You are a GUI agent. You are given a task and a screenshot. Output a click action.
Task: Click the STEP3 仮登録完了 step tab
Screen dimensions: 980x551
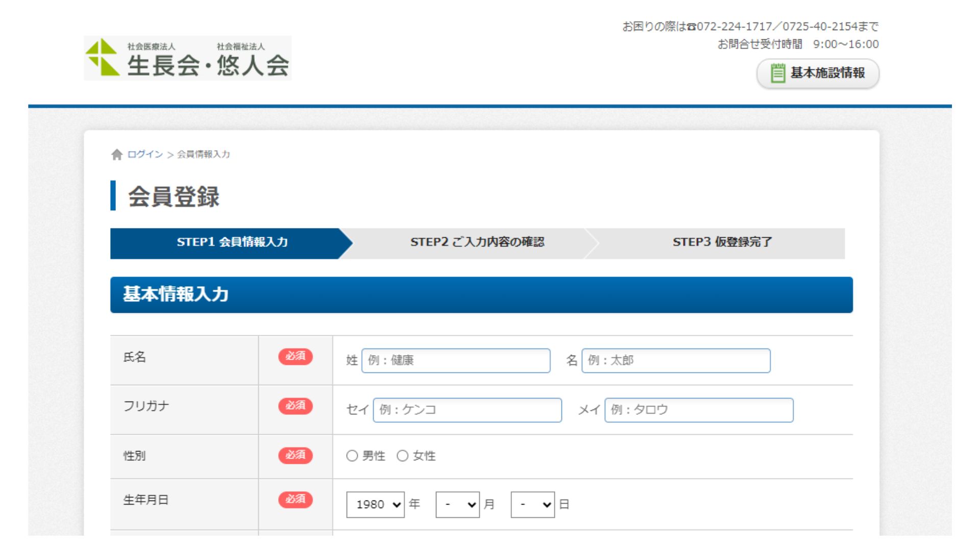click(722, 242)
